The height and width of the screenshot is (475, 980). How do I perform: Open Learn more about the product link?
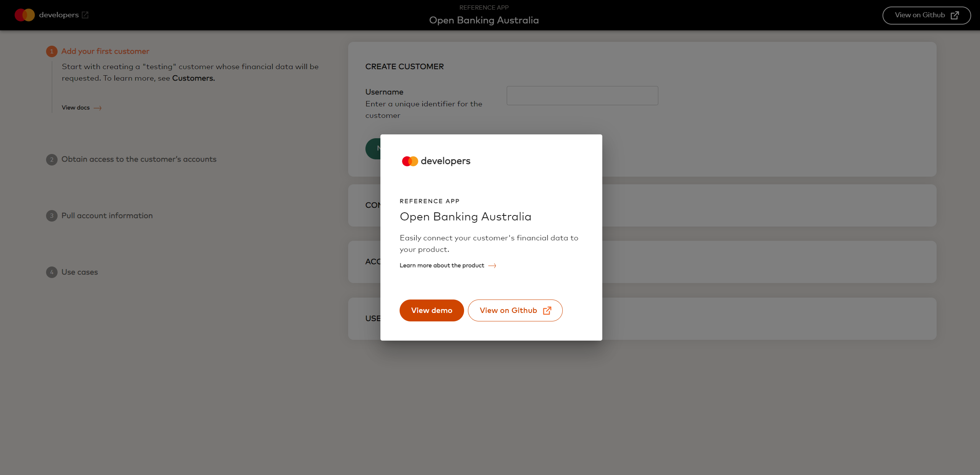(441, 265)
